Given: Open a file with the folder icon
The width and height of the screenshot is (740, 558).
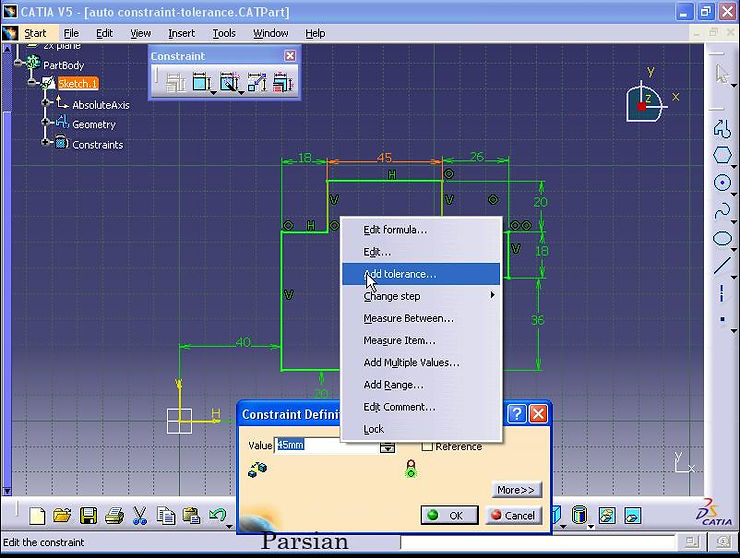Looking at the screenshot, I should click(x=62, y=516).
